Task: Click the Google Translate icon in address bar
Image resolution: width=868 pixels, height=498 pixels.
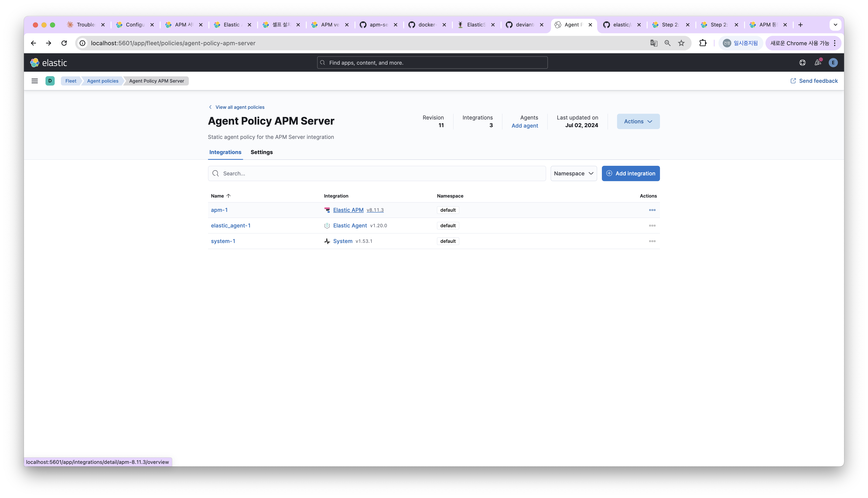Action: point(654,43)
